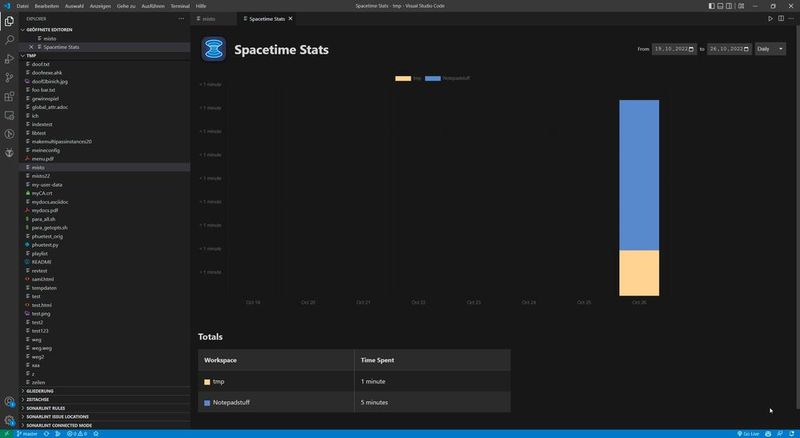This screenshot has height=438, width=800.
Task: Click the remote indicator in status bar
Action: coord(6,434)
